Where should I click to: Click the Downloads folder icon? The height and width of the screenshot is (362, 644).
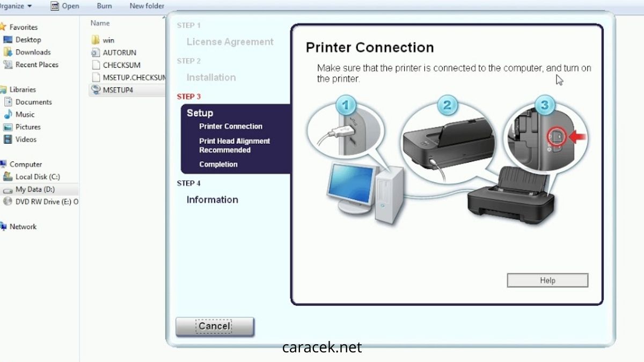pyautogui.click(x=8, y=52)
